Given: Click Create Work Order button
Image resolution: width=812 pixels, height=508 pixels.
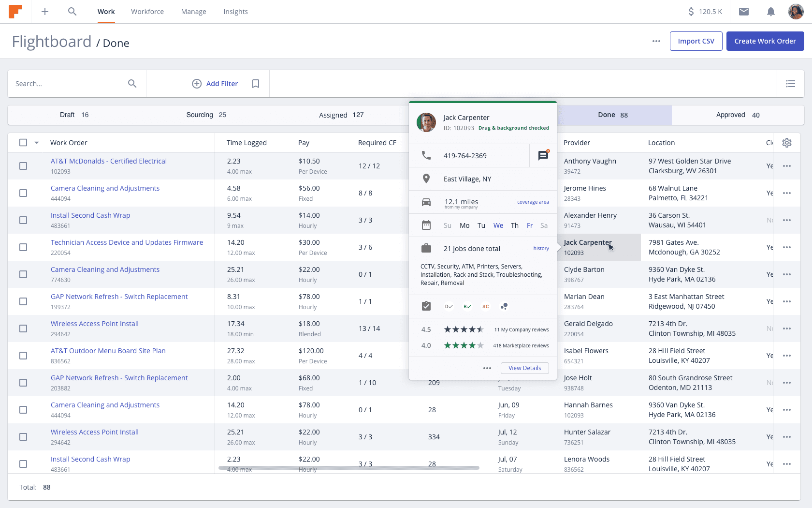Looking at the screenshot, I should [x=765, y=41].
